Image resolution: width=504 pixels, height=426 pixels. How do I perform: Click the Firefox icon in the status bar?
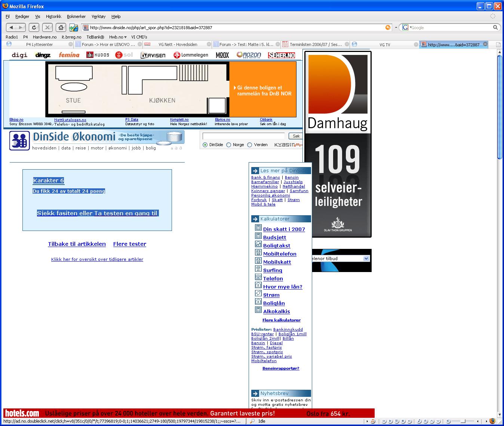coord(492,421)
